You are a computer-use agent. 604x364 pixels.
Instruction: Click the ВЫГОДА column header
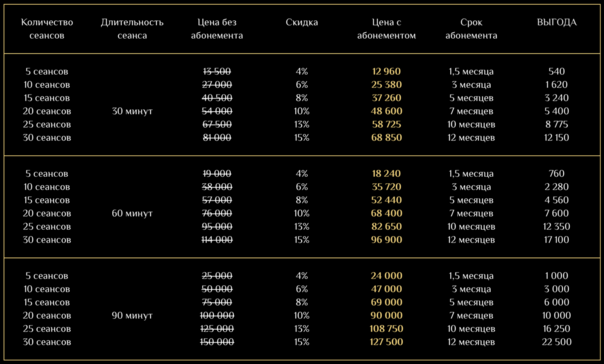pos(557,22)
